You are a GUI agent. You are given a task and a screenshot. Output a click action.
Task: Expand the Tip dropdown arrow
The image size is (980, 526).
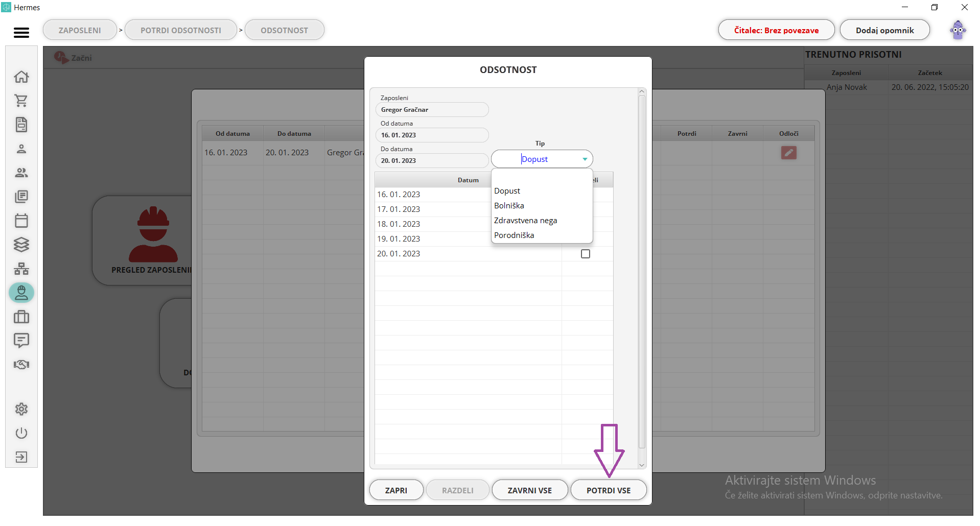click(585, 159)
